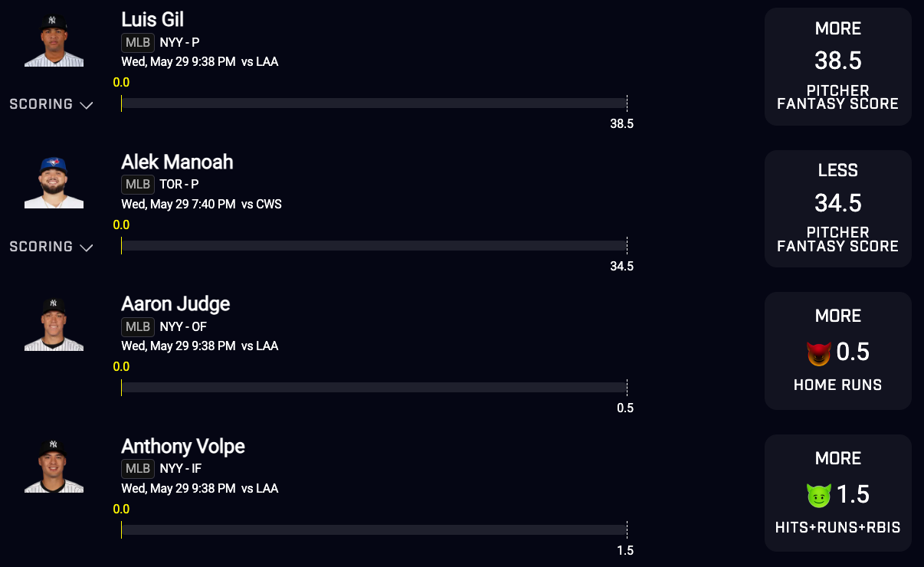Image resolution: width=924 pixels, height=567 pixels.
Task: Open the Anthony Volpe player name link
Action: click(183, 446)
